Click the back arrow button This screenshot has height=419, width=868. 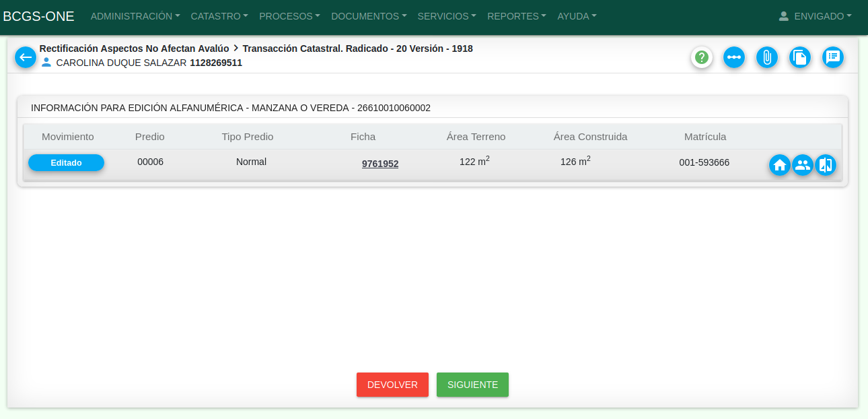(x=26, y=57)
